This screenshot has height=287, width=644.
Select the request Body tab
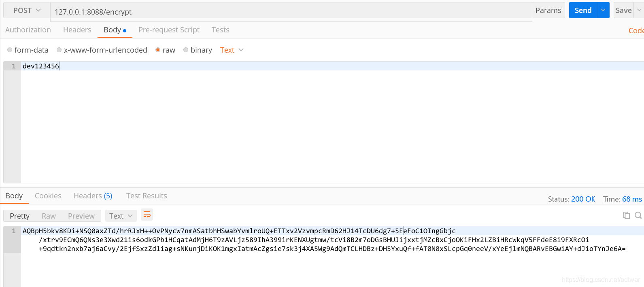coord(115,30)
